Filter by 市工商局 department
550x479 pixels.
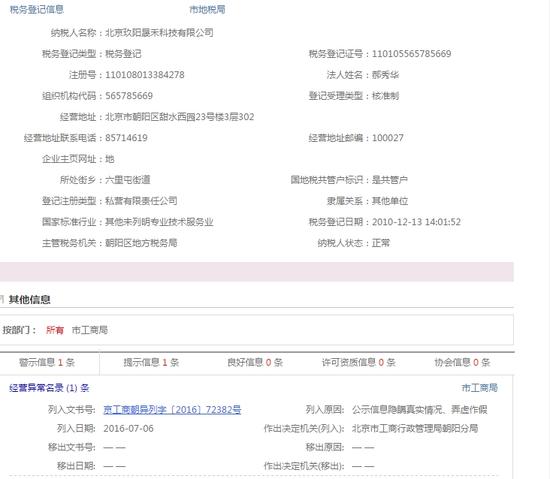tap(90, 330)
